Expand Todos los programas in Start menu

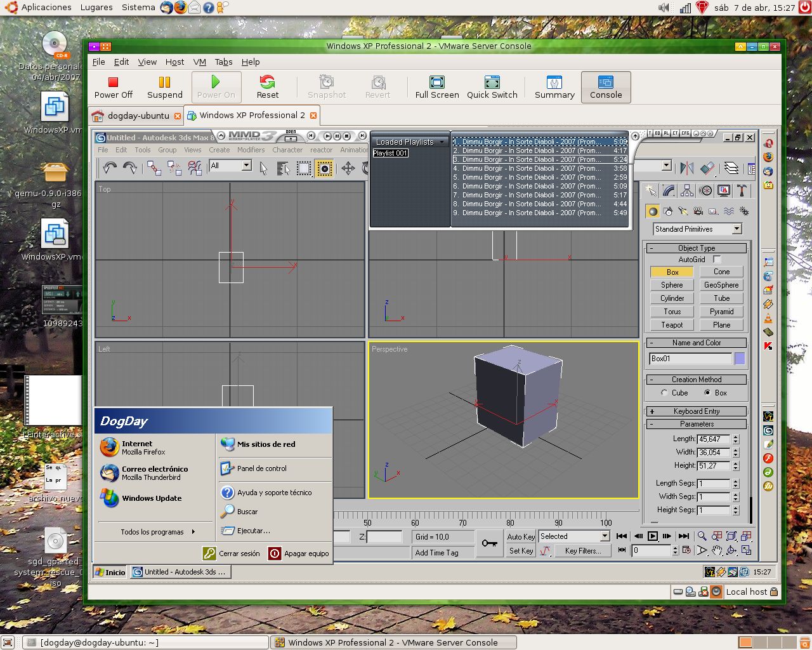[x=157, y=532]
